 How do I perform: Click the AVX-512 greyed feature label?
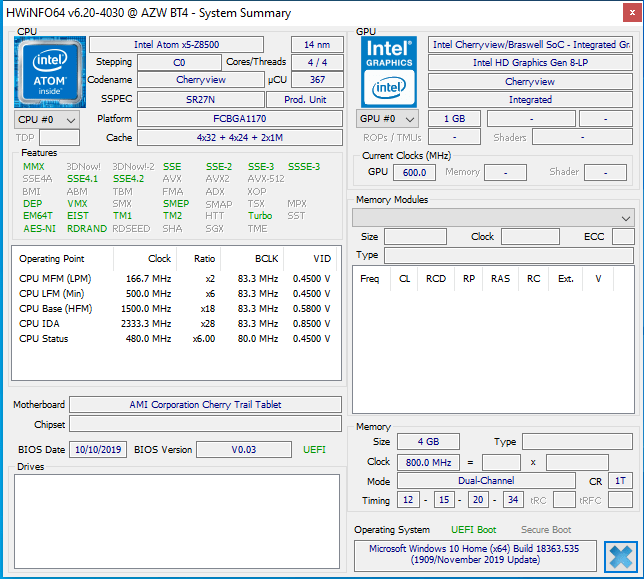(266, 179)
